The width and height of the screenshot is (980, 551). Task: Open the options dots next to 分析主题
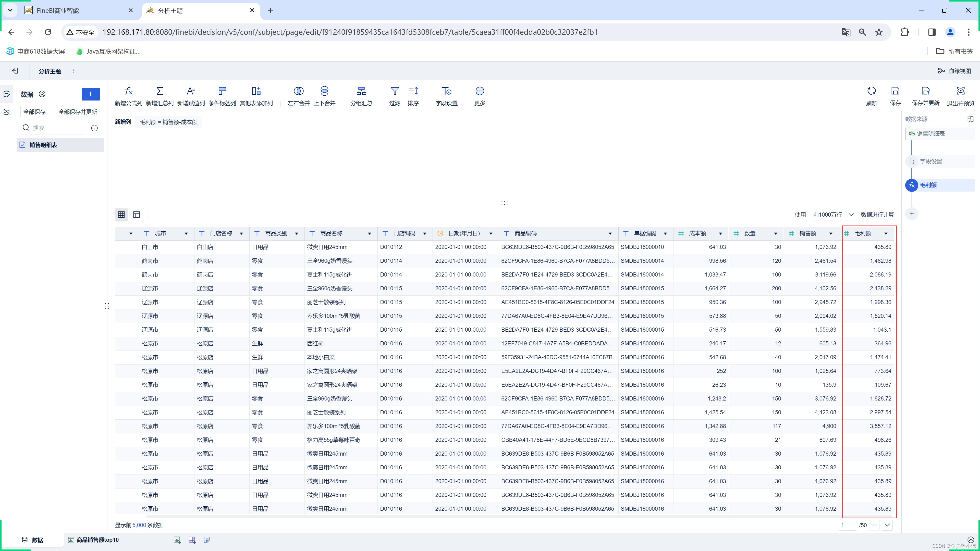click(x=73, y=71)
